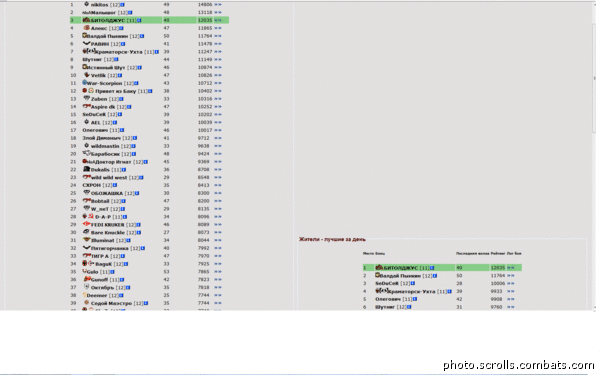Image resolution: width=600 pixels, height=375 pixels.
Task: Click info icon beside Zuben
Action: (121, 99)
